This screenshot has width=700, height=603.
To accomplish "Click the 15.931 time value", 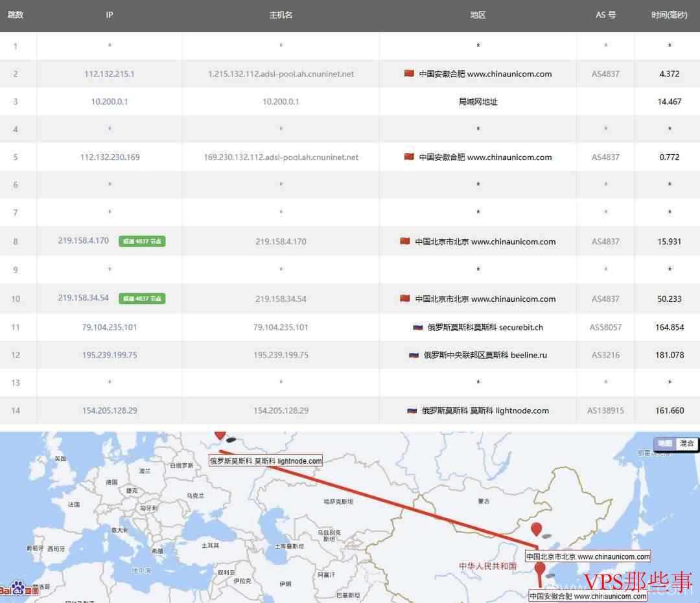I will pyautogui.click(x=669, y=242).
